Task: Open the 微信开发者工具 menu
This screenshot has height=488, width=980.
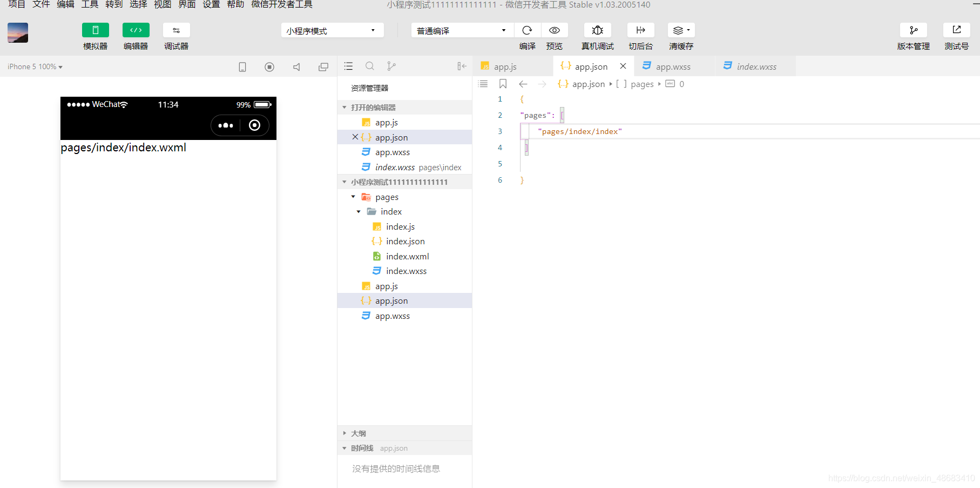Action: (x=282, y=4)
